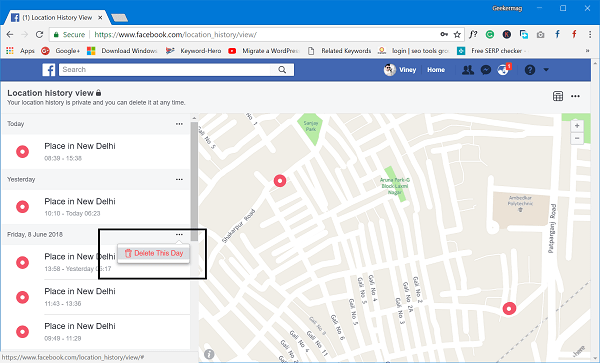Image resolution: width=600 pixels, height=363 pixels.
Task: Click the camera screenshot extension icon
Action: pyautogui.click(x=540, y=35)
